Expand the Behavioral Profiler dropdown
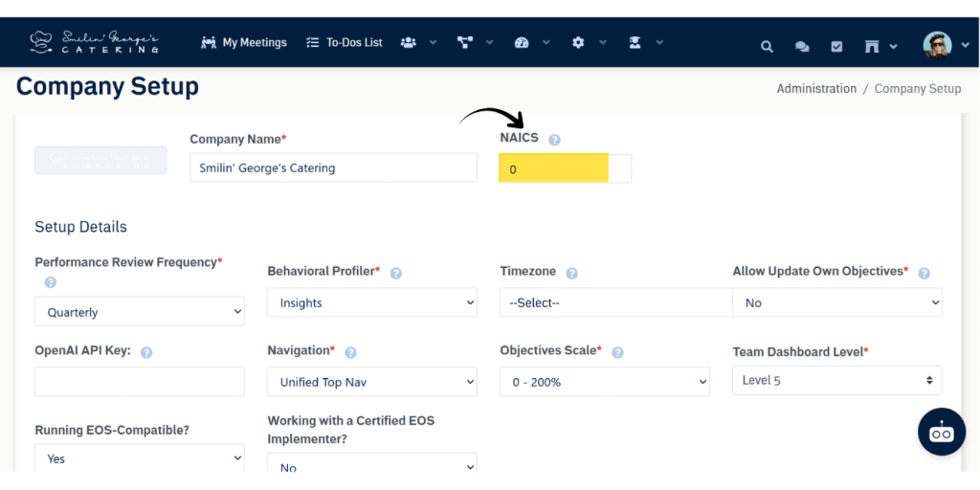 click(x=372, y=302)
